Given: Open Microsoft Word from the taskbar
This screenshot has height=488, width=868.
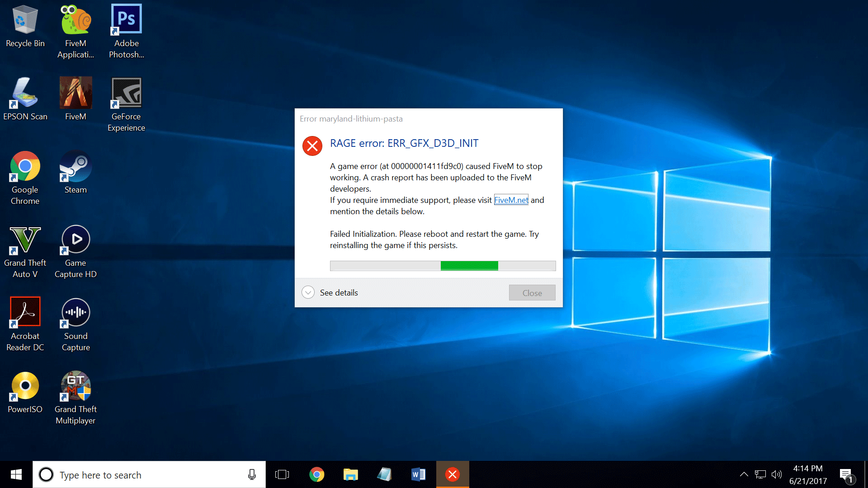Looking at the screenshot, I should click(x=418, y=474).
